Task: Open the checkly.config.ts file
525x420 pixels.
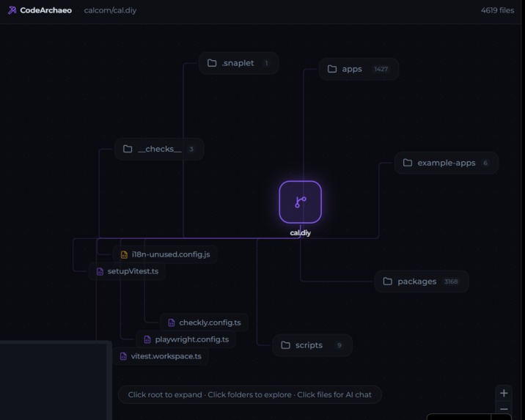Action: tap(205, 323)
